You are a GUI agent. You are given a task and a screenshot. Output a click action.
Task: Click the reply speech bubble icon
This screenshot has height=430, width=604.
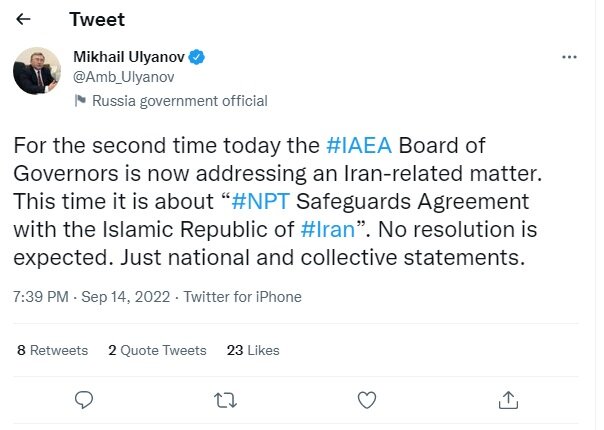pos(84,400)
